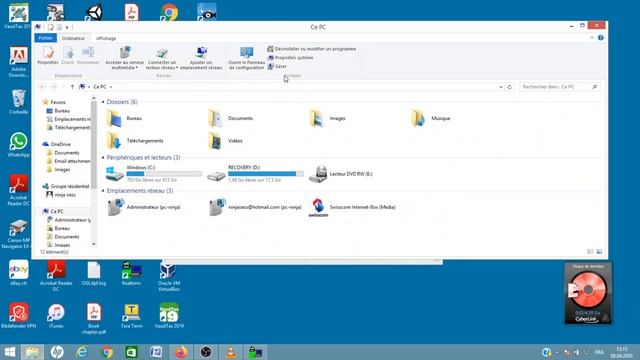Screen dimensions: 640x360
Task: Select Favoris in navigation pane
Action: tap(54, 102)
